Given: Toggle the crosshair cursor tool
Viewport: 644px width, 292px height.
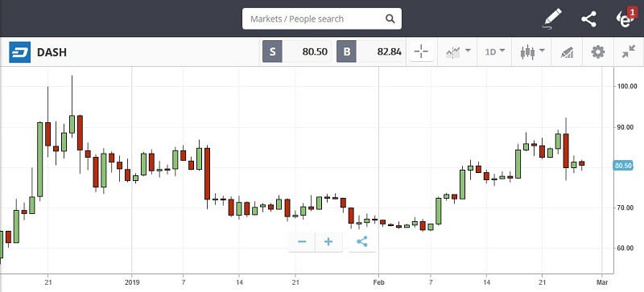Looking at the screenshot, I should click(x=421, y=51).
